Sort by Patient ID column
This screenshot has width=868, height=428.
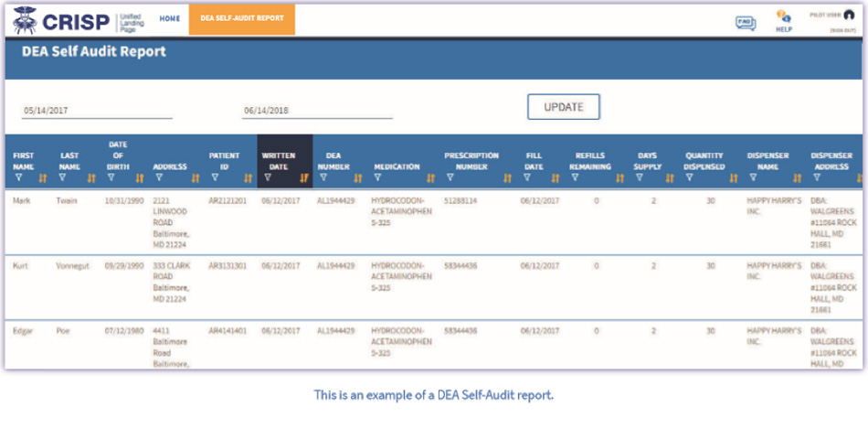pyautogui.click(x=248, y=178)
